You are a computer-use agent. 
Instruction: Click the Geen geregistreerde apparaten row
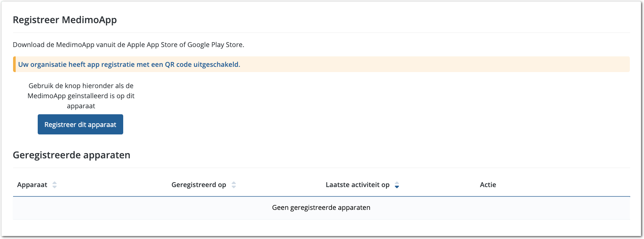[321, 208]
